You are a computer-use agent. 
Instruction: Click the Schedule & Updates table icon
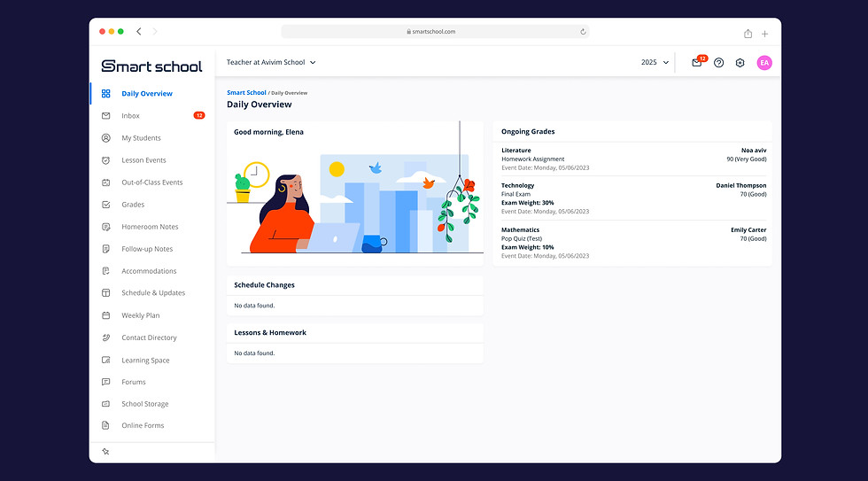coord(105,293)
